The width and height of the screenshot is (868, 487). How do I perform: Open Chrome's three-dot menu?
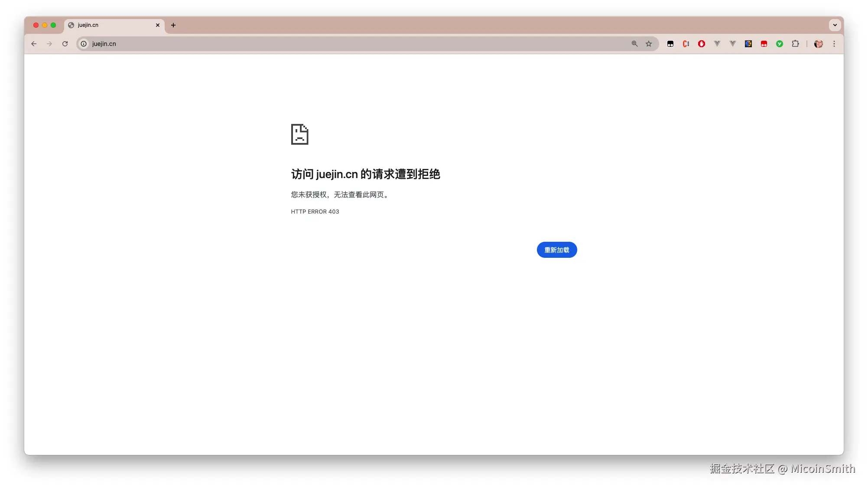(834, 44)
